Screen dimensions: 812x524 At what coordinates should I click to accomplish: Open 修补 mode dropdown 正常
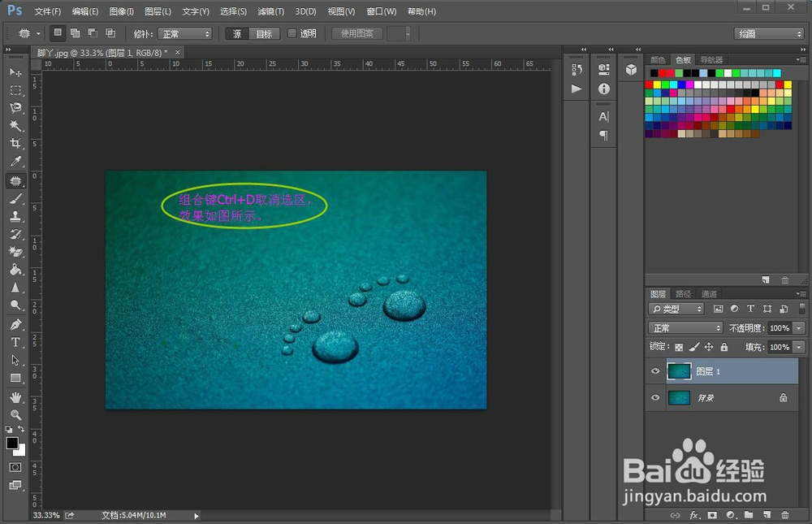click(185, 33)
